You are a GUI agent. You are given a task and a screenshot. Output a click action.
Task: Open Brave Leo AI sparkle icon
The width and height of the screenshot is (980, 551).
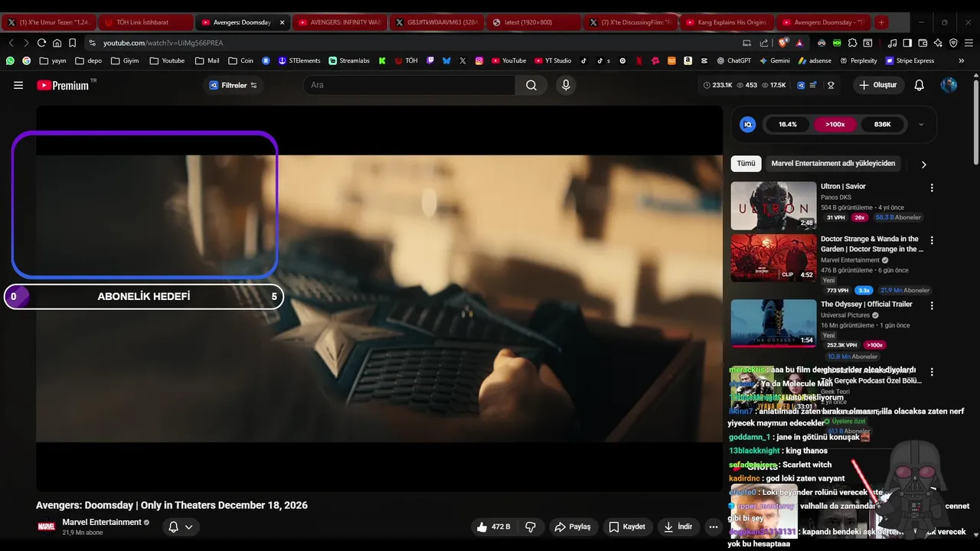pyautogui.click(x=938, y=43)
